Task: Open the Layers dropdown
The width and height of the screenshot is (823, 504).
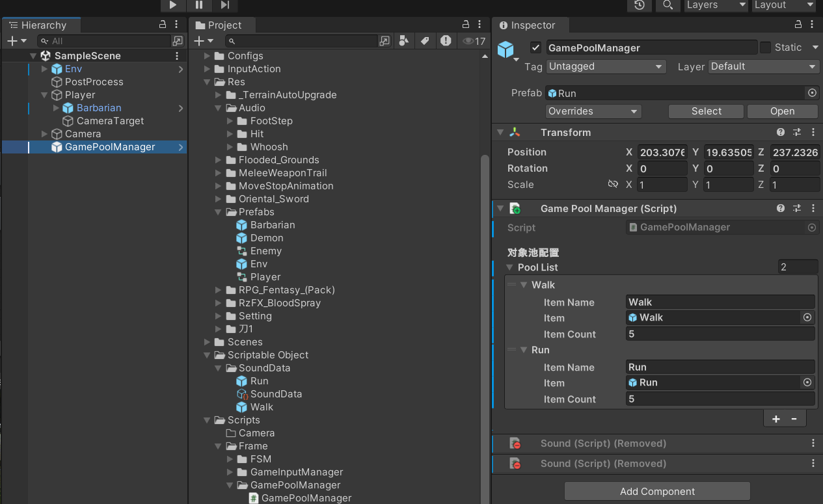Action: pyautogui.click(x=716, y=5)
